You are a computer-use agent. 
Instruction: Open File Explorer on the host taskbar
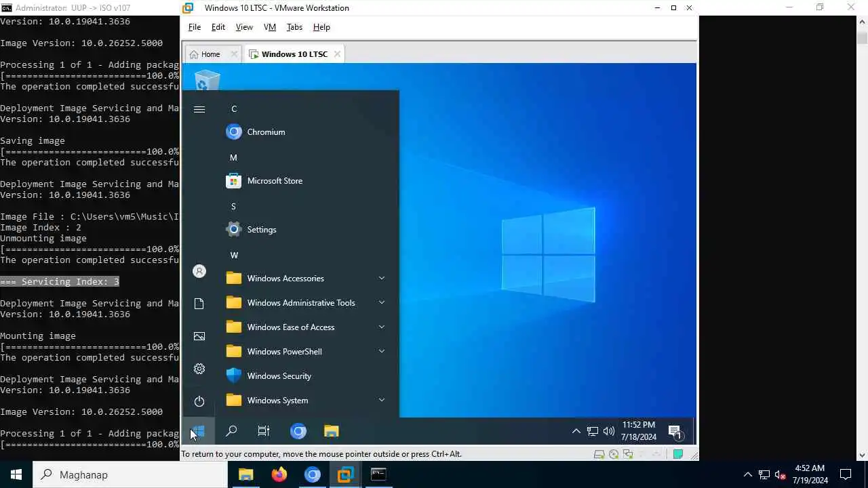click(x=245, y=474)
